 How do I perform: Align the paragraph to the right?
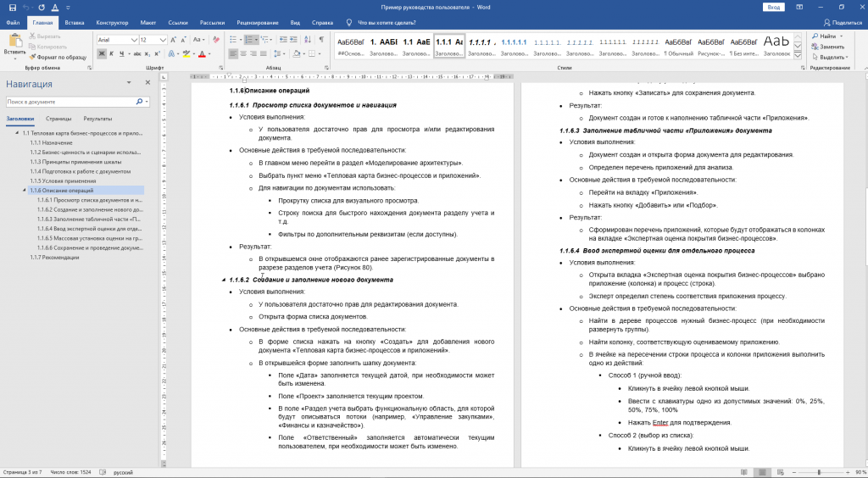click(x=253, y=53)
